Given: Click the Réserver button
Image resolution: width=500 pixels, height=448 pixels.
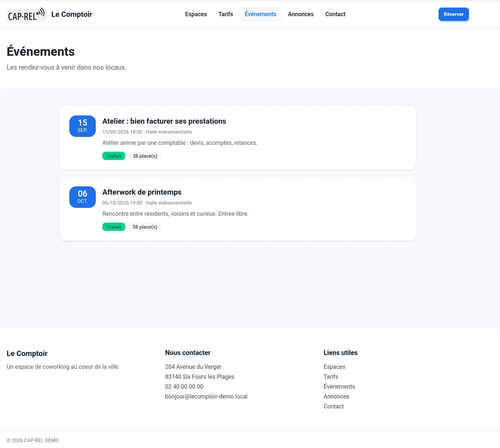Looking at the screenshot, I should [x=454, y=14].
